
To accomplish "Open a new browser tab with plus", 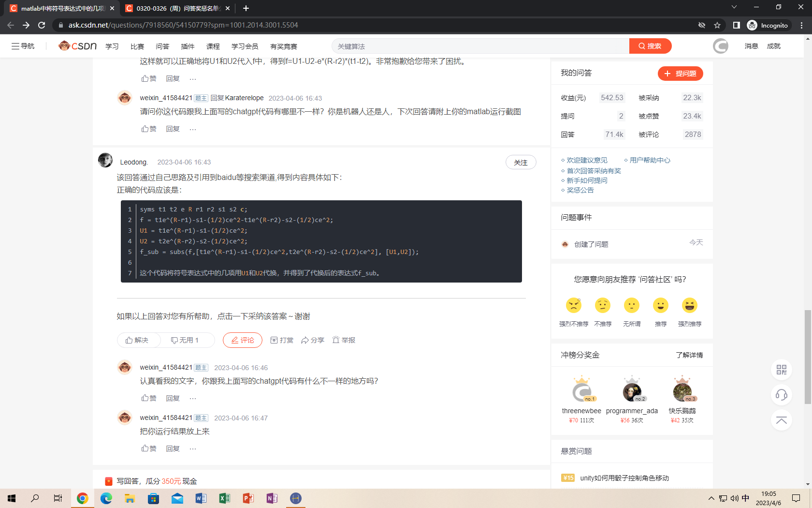I will [x=246, y=8].
